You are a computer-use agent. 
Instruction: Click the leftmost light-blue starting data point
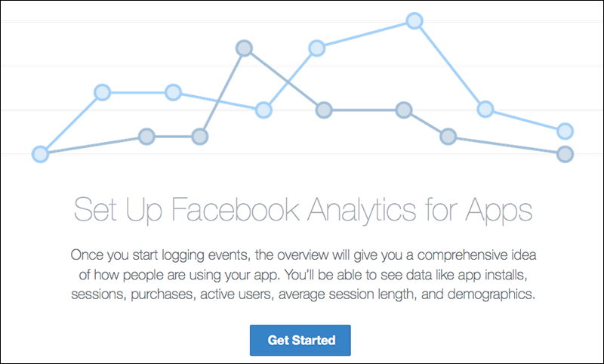pyautogui.click(x=40, y=154)
